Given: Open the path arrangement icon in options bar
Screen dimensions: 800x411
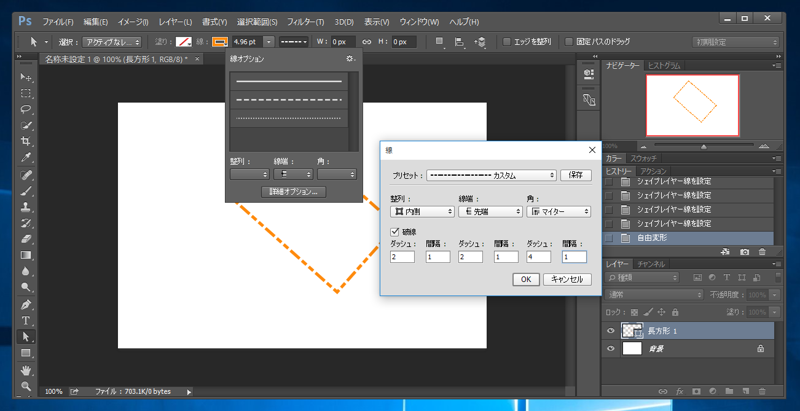Looking at the screenshot, I should pyautogui.click(x=480, y=42).
